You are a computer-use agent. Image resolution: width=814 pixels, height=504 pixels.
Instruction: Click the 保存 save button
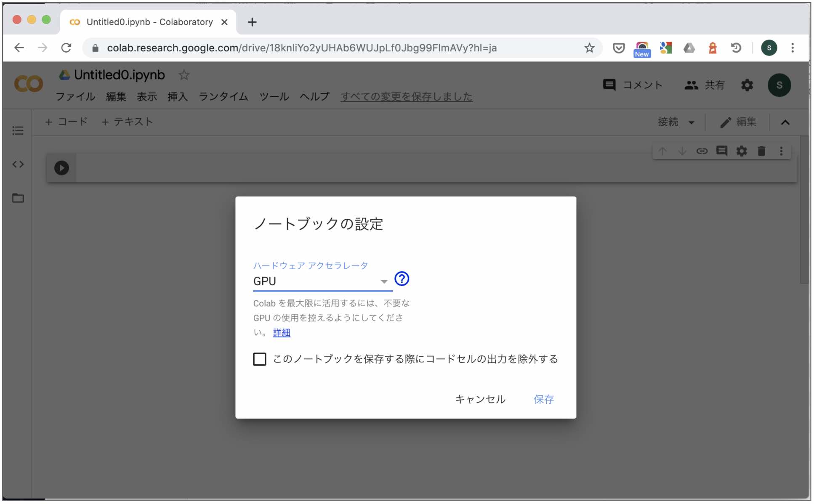(544, 399)
